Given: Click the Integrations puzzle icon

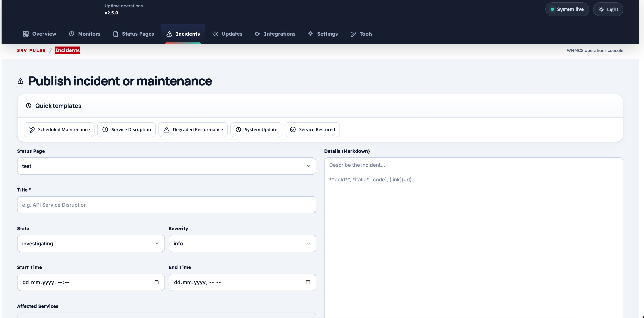Looking at the screenshot, I should click(x=257, y=34).
